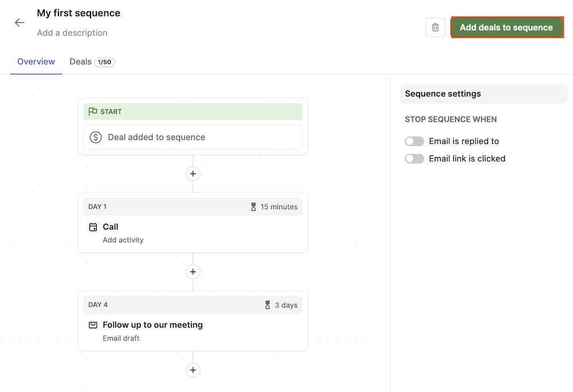Go back using the left arrow icon

click(19, 22)
